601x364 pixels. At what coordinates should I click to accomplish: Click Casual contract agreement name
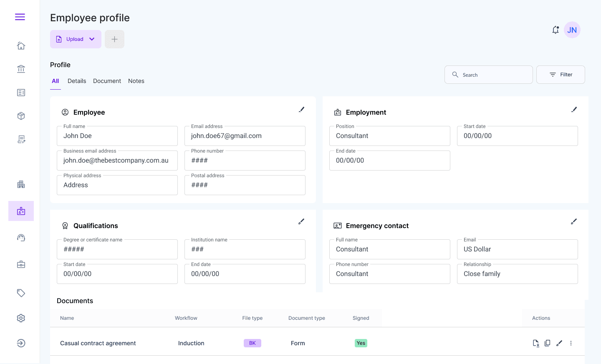pos(98,343)
